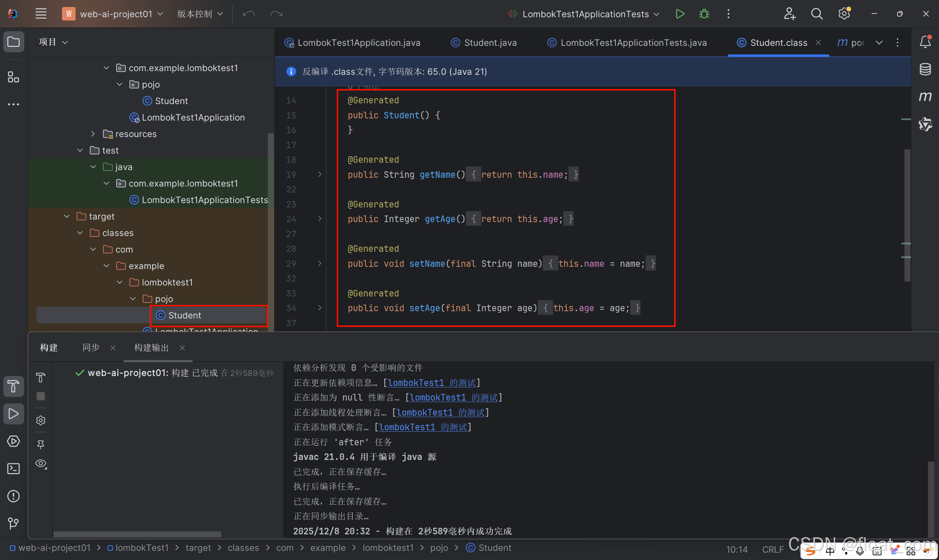Run LombokTest1ApplicationTests with green play button
This screenshot has width=939, height=560.
(680, 14)
